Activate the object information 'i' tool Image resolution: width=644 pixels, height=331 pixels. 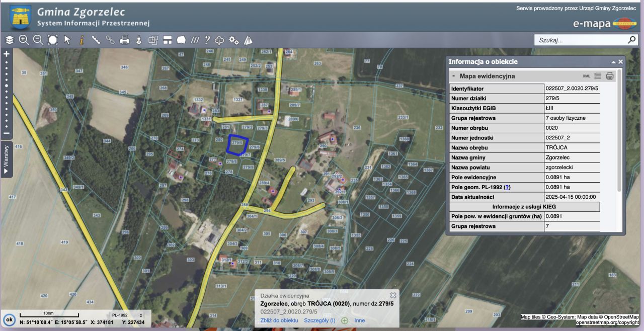[x=81, y=40]
